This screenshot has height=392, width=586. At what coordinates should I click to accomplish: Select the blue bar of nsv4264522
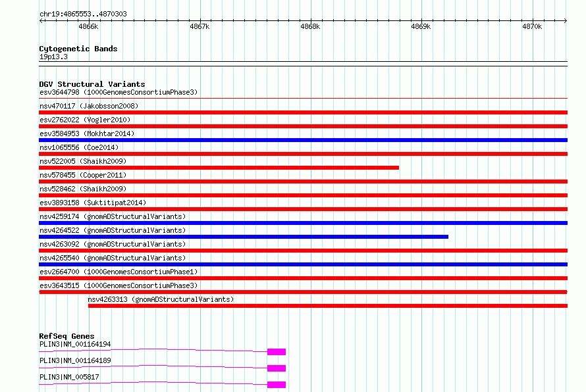[x=244, y=237]
